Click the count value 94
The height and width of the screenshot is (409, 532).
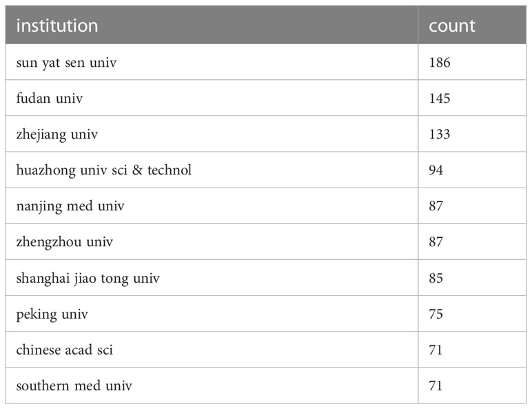point(436,170)
